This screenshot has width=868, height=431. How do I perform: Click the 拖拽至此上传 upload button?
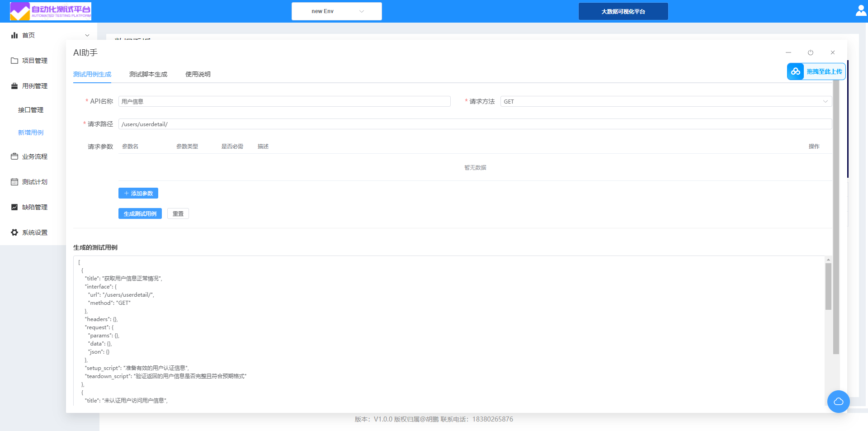[816, 71]
